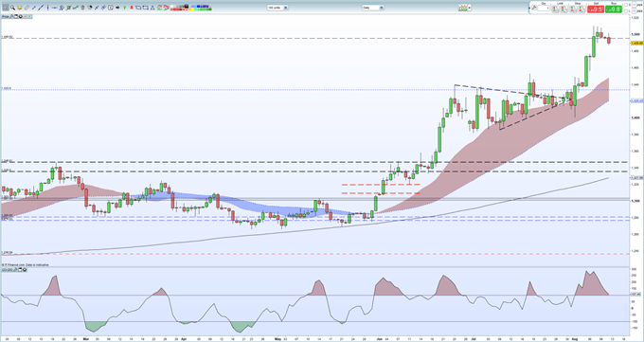Place a green up arrow marker
The image size is (644, 342).
pos(124,8)
